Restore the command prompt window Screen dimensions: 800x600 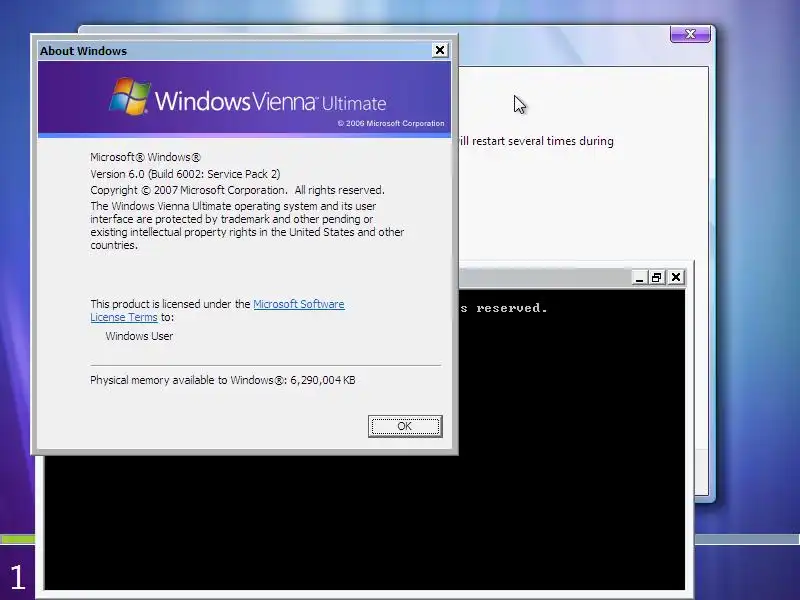click(657, 278)
